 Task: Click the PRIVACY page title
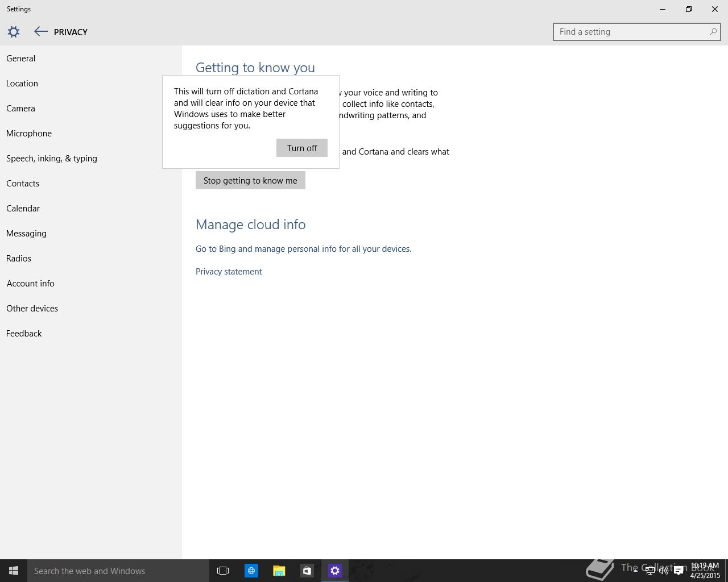[x=71, y=32]
